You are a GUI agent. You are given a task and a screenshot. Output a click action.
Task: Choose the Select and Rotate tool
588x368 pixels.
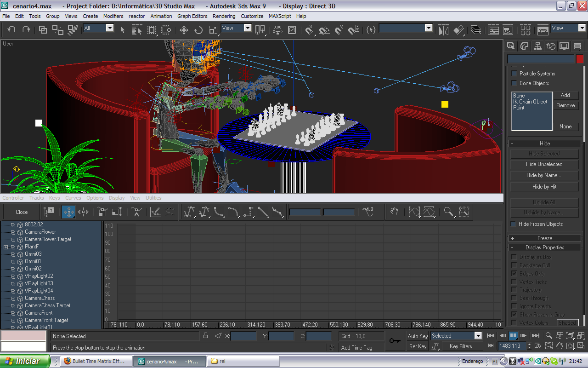tap(198, 30)
